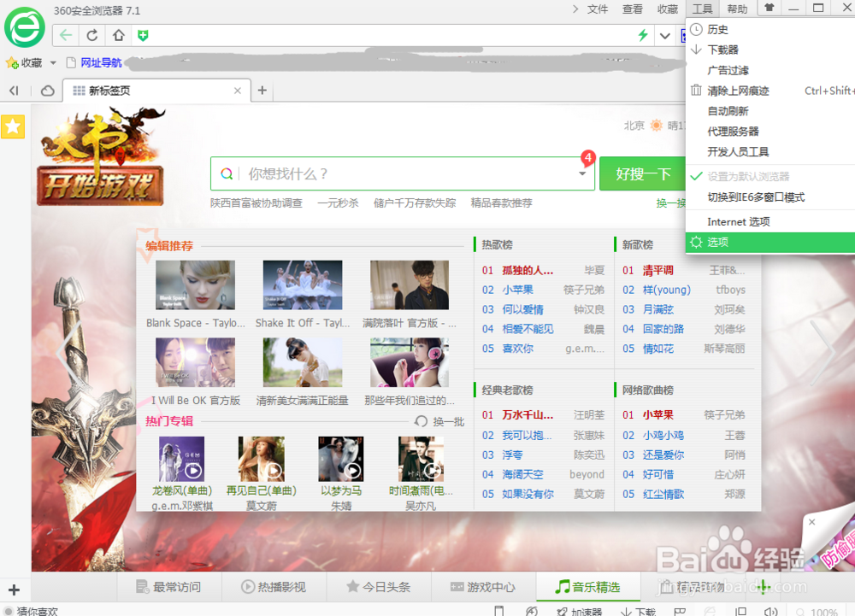This screenshot has width=855, height=616.
Task: Choose 代理服务器 menu entry
Action: (770, 132)
